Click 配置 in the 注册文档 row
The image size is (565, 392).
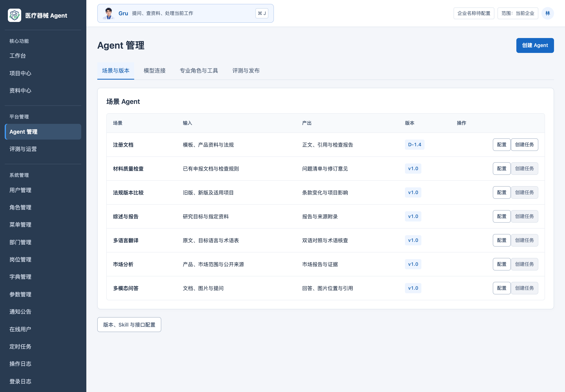(x=502, y=145)
